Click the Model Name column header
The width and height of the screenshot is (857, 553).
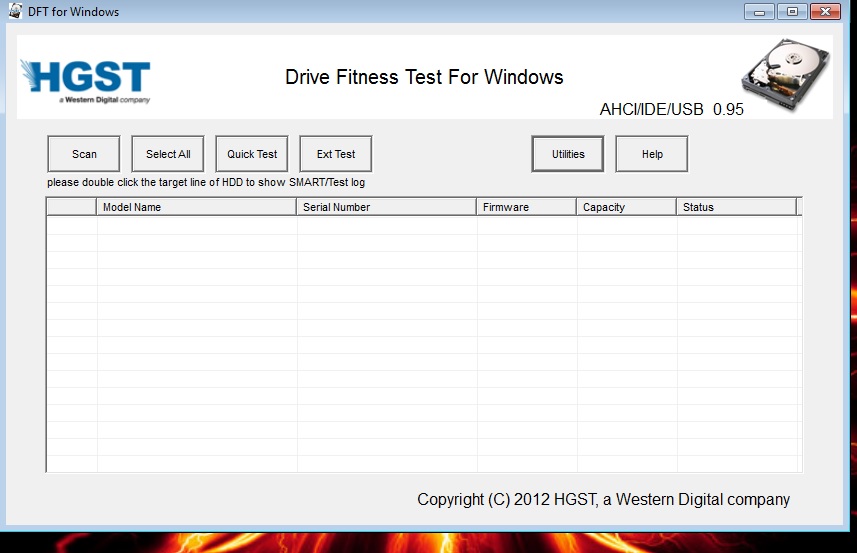tap(197, 207)
